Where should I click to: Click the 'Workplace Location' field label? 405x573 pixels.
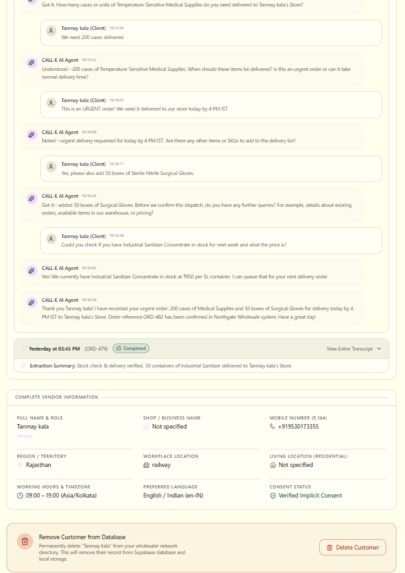click(x=171, y=456)
